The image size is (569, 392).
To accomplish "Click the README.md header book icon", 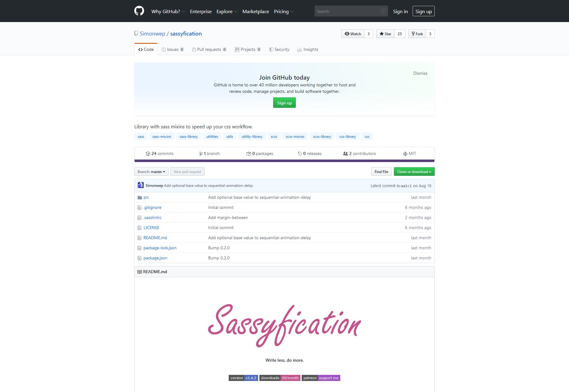I will pyautogui.click(x=139, y=272).
